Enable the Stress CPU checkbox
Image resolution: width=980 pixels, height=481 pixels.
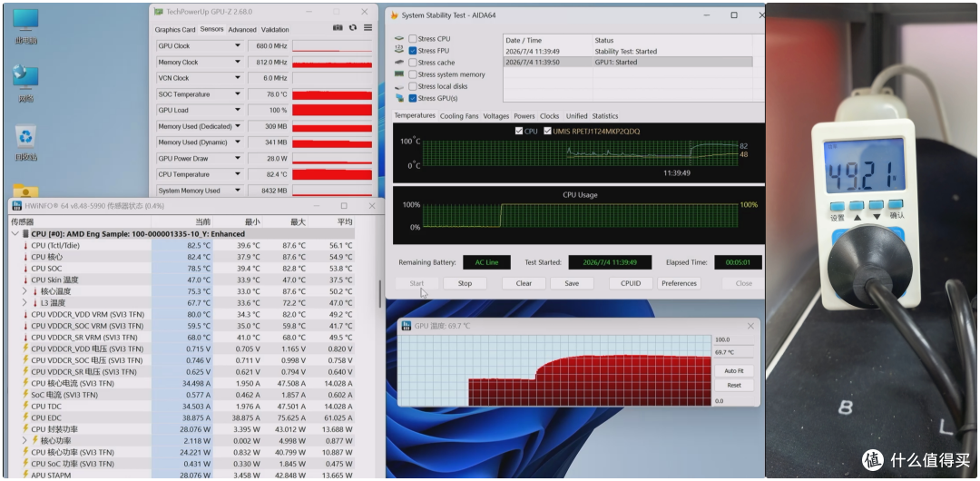pos(413,39)
